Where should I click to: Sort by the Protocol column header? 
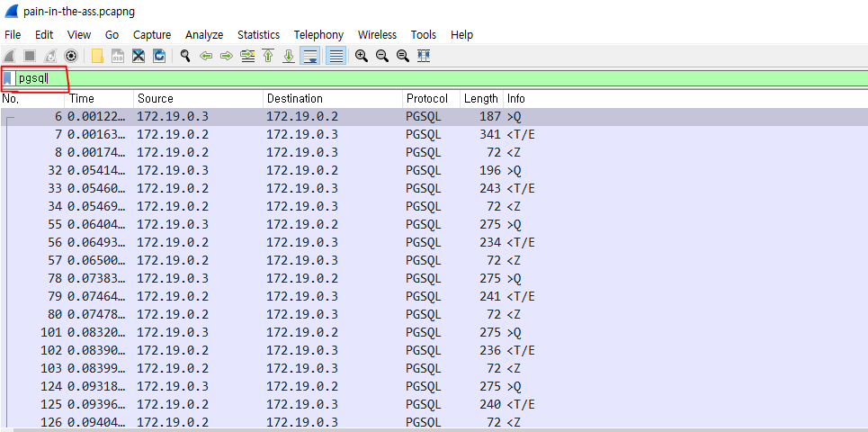432,99
